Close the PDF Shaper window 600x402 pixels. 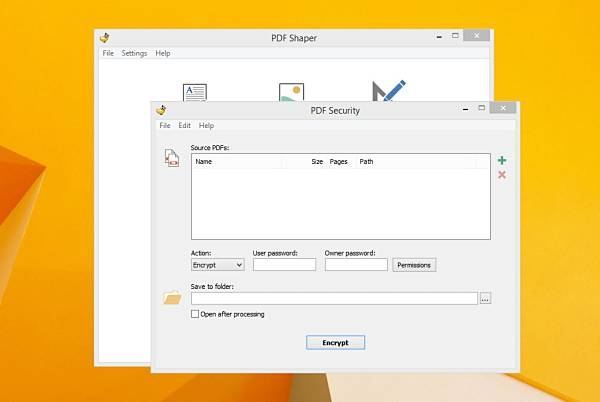(476, 36)
